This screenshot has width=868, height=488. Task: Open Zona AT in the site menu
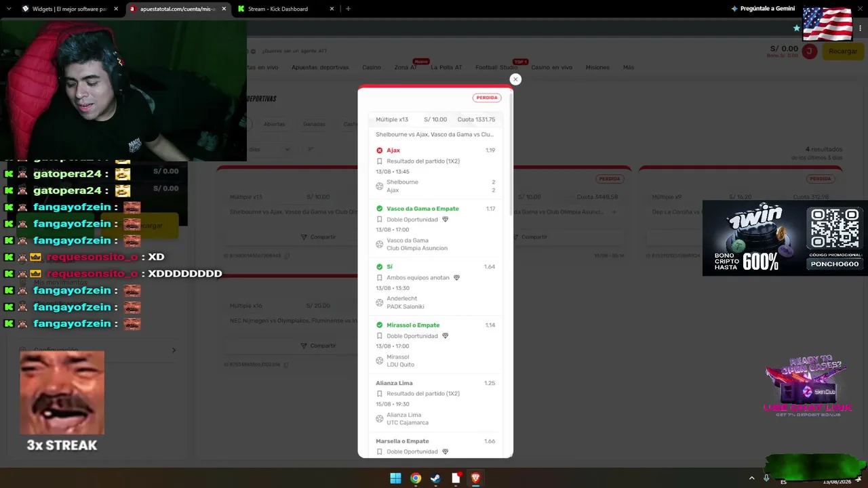coord(406,68)
